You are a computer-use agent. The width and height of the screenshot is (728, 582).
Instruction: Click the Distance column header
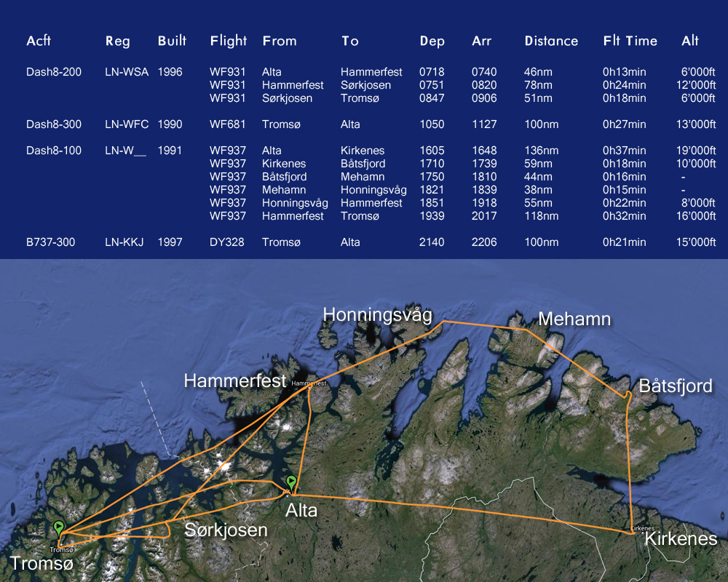point(551,41)
